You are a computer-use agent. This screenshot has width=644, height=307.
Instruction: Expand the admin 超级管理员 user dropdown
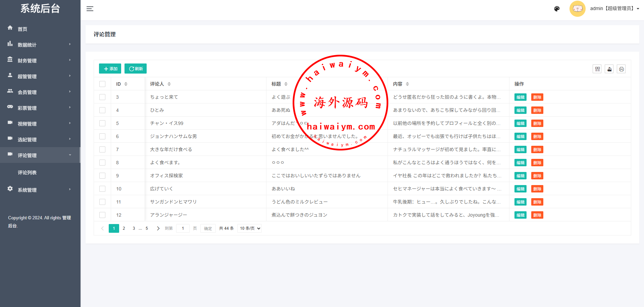pyautogui.click(x=614, y=9)
